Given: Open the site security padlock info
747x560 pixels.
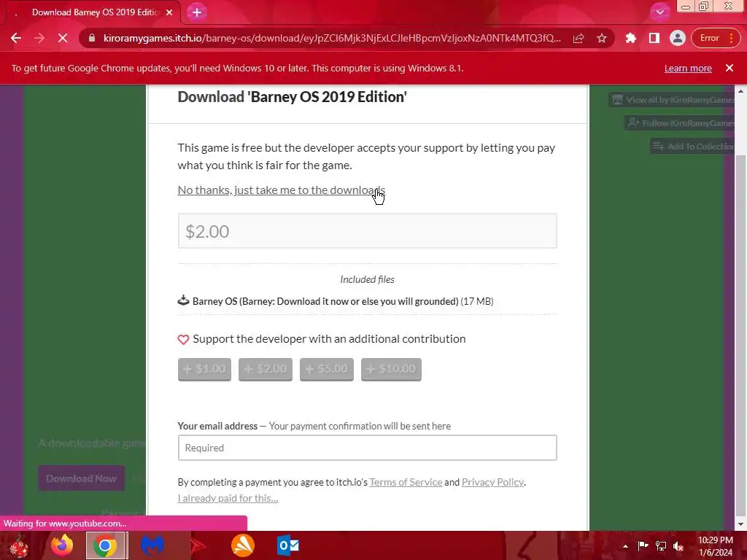Looking at the screenshot, I should click(92, 38).
